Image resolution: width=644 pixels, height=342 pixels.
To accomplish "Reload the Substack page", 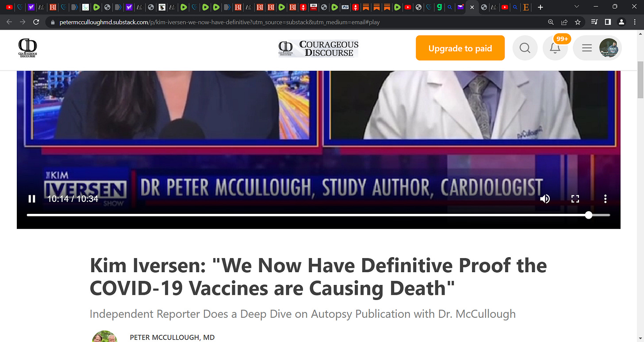I will tap(36, 22).
